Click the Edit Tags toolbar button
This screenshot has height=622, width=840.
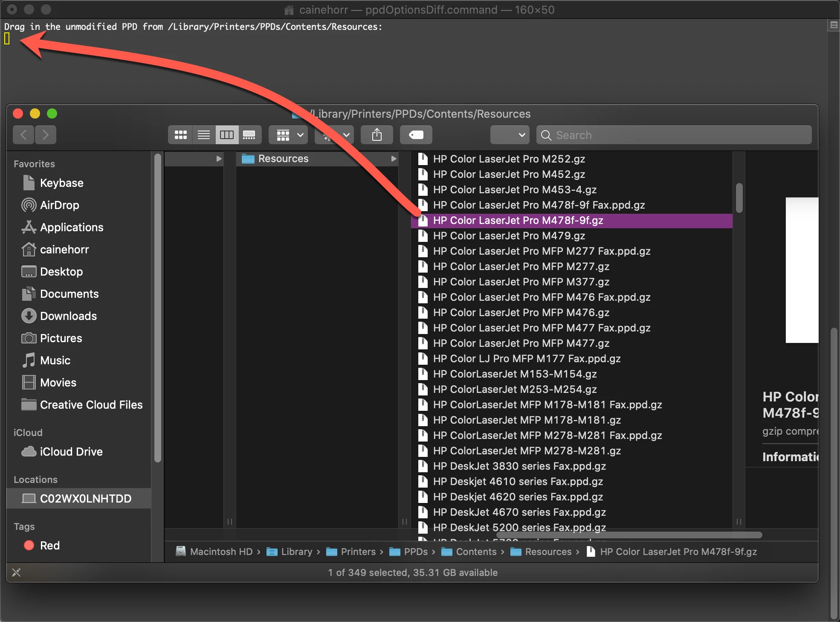pos(416,135)
